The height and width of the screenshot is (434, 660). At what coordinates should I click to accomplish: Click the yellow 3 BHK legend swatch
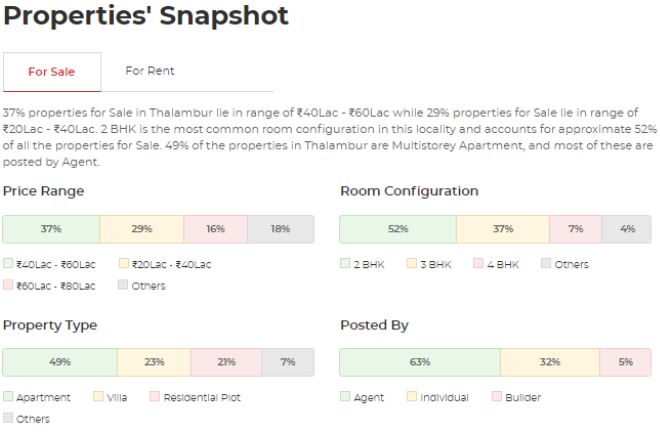coord(412,264)
